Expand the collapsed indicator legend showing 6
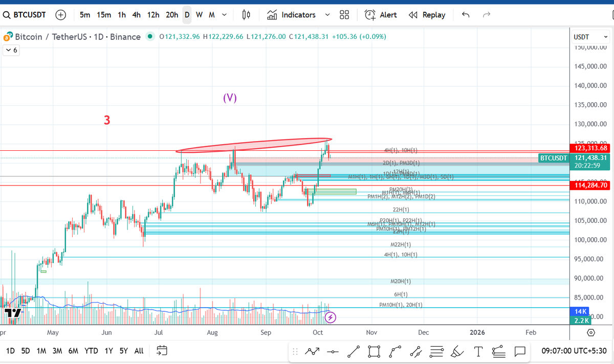The height and width of the screenshot is (364, 614). point(11,50)
